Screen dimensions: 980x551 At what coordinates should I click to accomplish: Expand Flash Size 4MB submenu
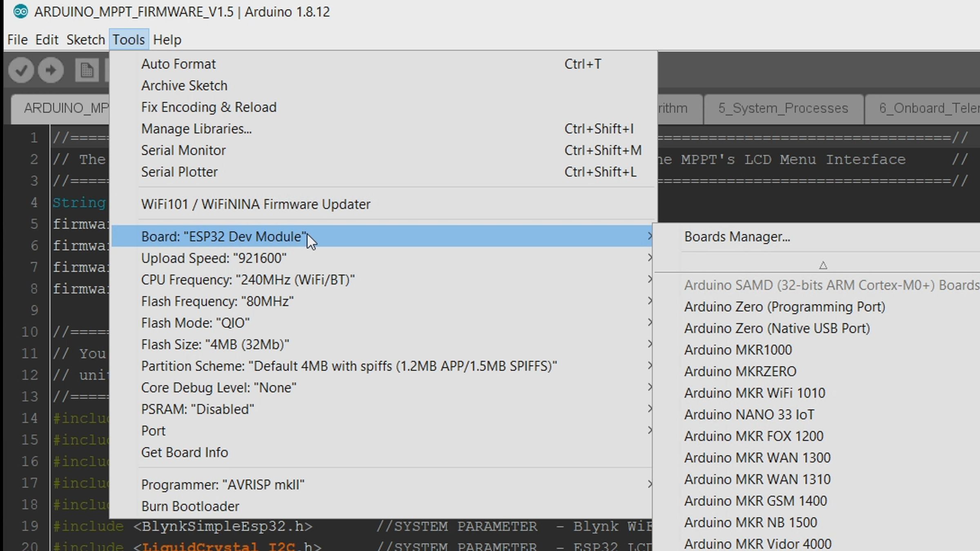[382, 344]
